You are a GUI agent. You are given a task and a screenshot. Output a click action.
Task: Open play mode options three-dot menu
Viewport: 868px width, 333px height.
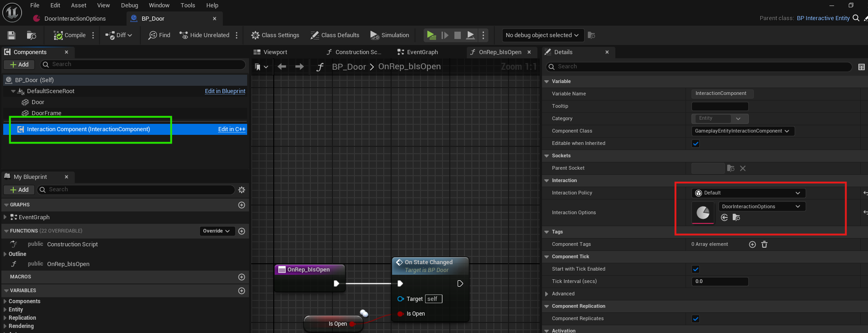point(483,35)
